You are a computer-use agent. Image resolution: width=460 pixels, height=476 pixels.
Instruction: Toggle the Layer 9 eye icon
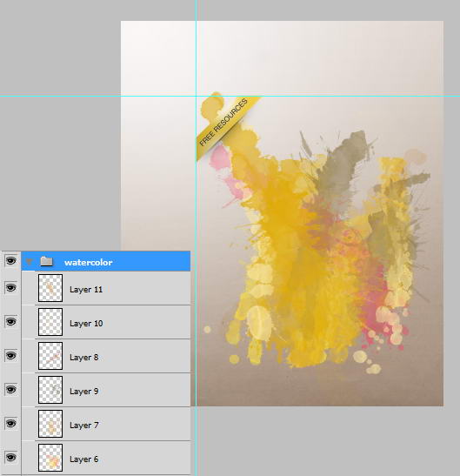click(x=11, y=390)
